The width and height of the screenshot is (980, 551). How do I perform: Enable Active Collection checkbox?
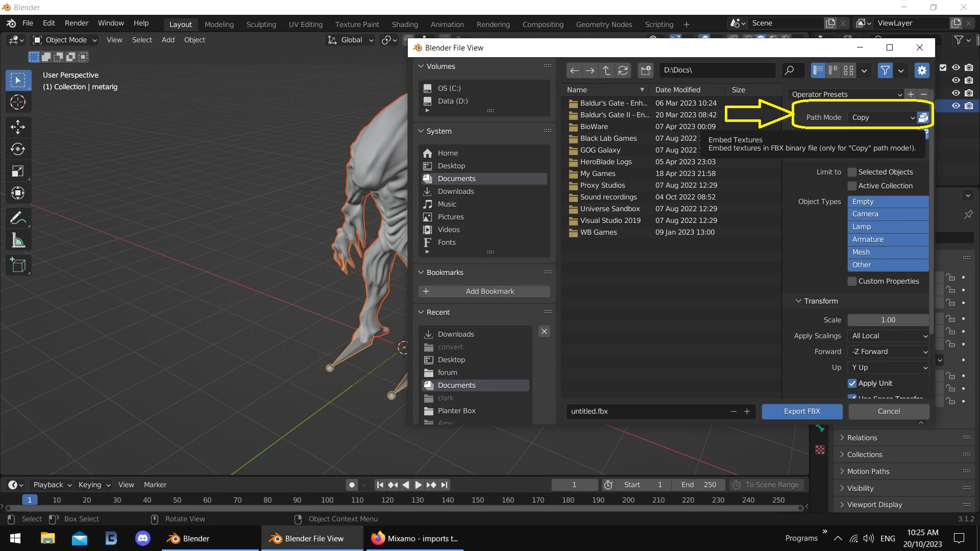[852, 186]
